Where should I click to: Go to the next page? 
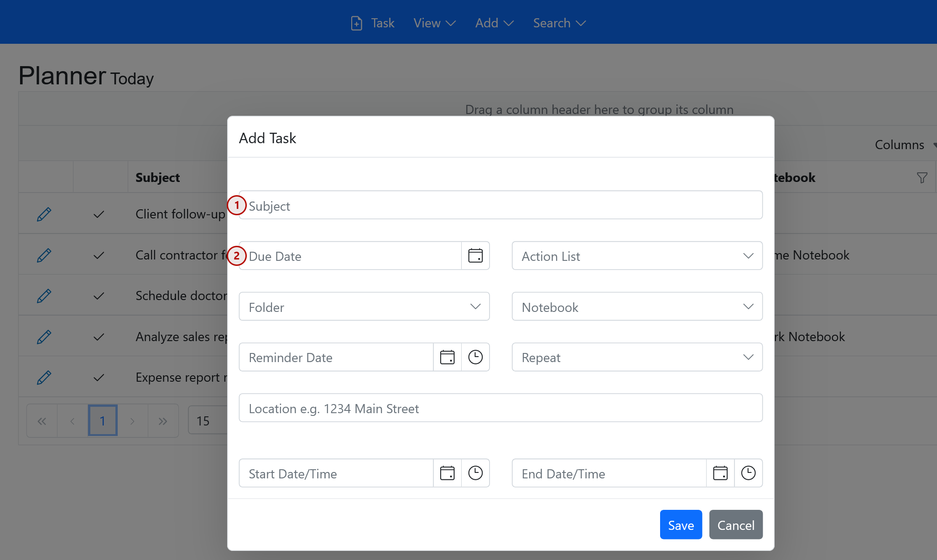point(132,421)
